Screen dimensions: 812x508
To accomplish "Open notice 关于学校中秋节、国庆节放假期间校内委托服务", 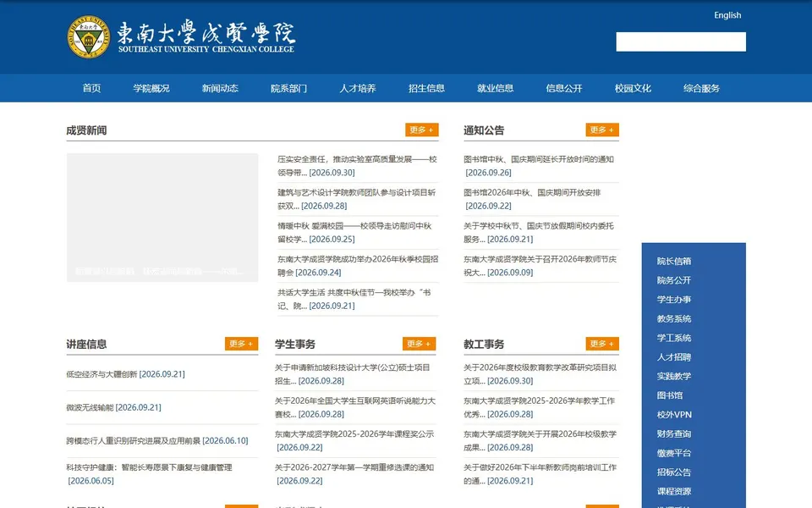I will [539, 232].
